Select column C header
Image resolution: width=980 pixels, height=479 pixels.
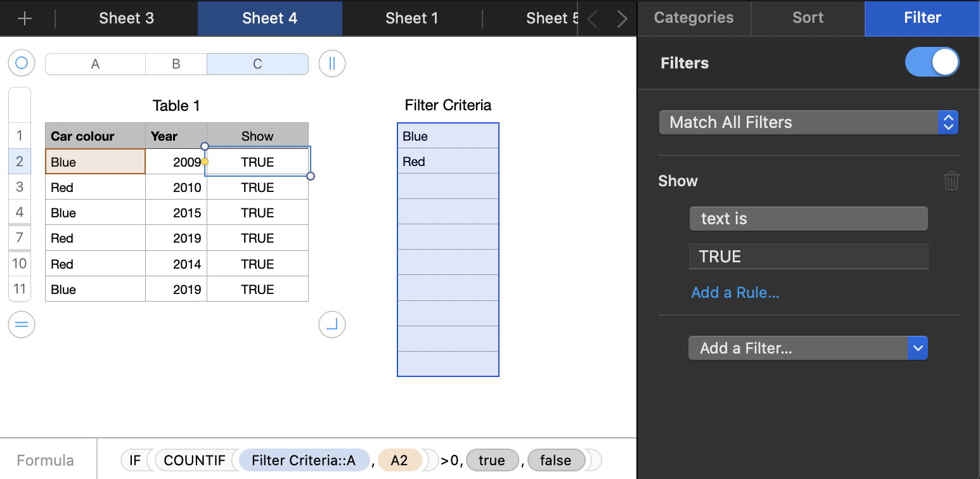(x=257, y=63)
